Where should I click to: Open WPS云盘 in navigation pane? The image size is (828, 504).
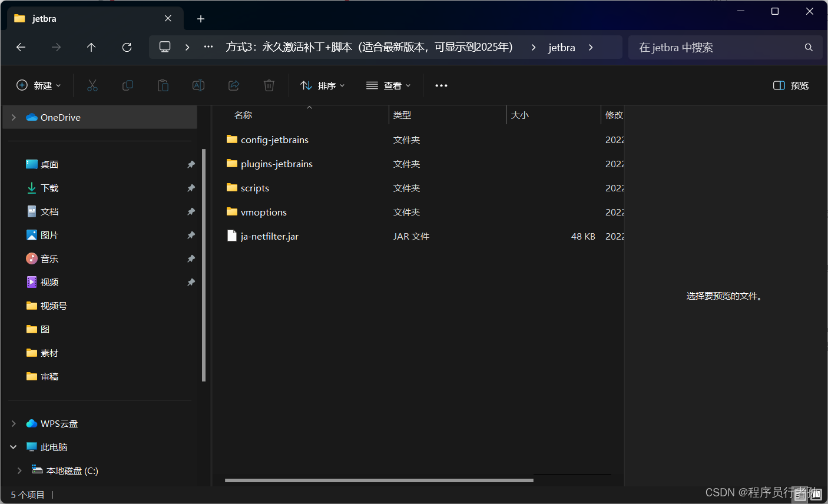(x=59, y=423)
